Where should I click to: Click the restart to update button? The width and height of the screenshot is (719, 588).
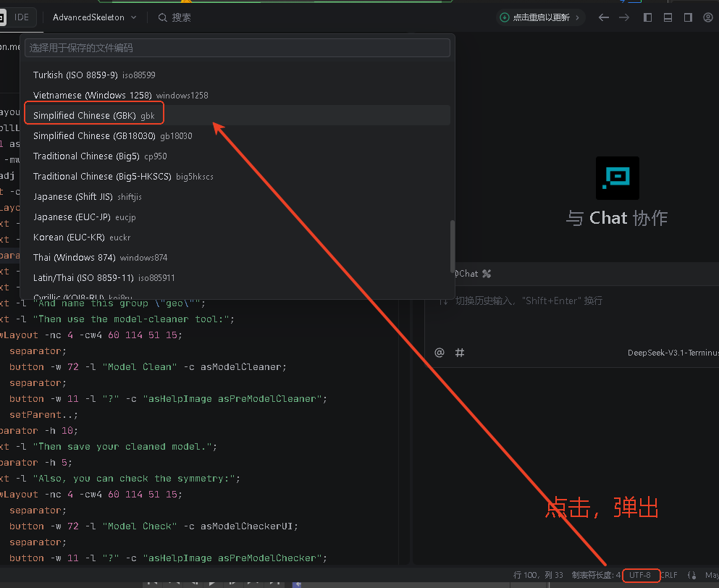pos(540,17)
